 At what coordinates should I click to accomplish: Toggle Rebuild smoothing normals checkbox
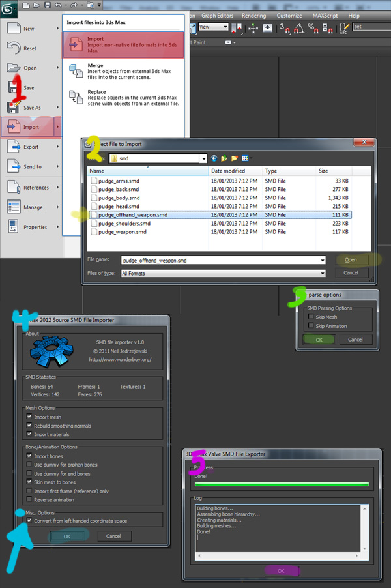click(x=29, y=426)
